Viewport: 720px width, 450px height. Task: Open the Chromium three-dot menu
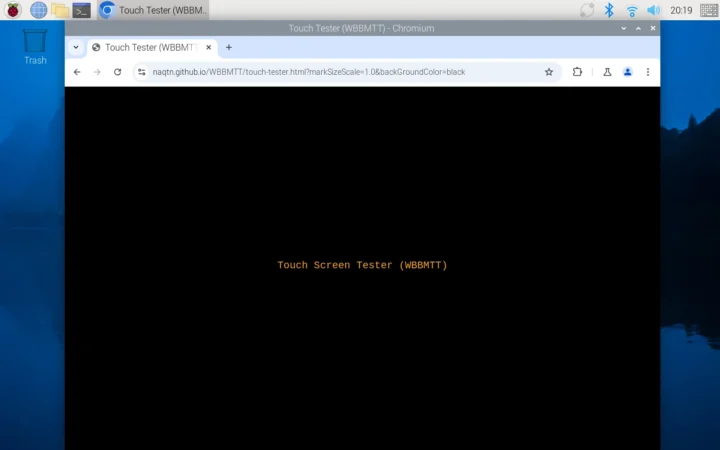(647, 72)
